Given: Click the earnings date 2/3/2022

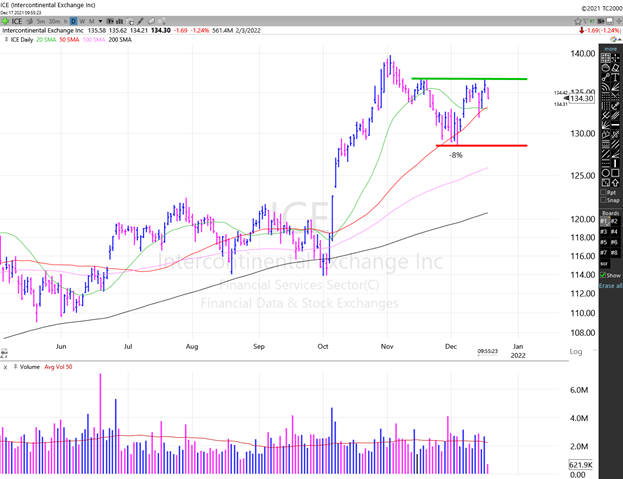Looking at the screenshot, I should (248, 30).
